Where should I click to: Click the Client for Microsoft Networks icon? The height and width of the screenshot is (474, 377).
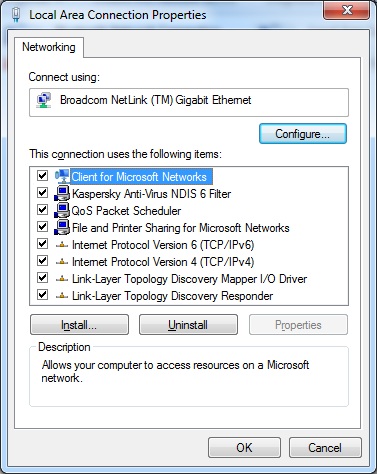click(x=62, y=176)
